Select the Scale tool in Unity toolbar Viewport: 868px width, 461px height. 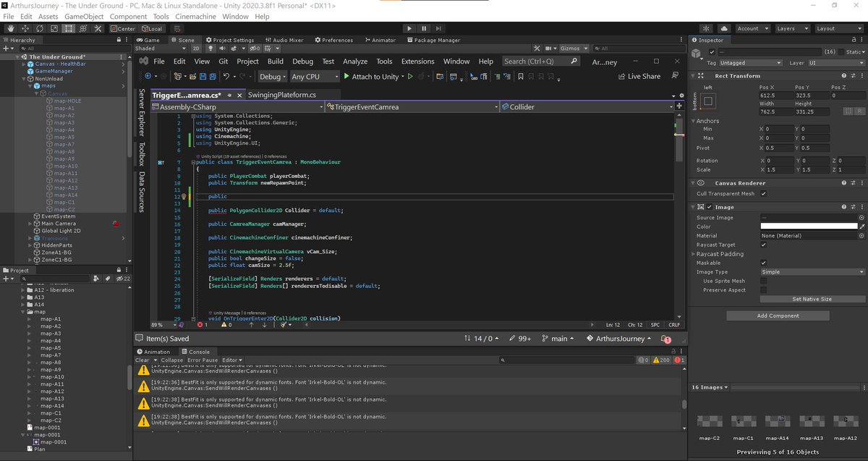[x=54, y=28]
